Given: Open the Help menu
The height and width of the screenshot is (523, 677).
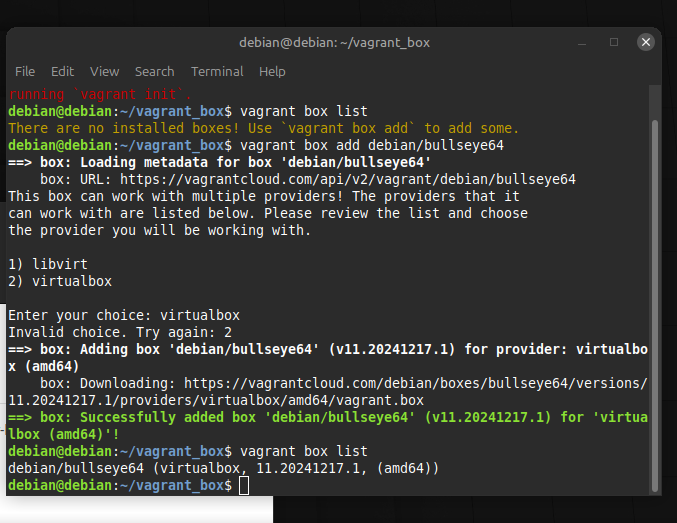Looking at the screenshot, I should coord(272,71).
